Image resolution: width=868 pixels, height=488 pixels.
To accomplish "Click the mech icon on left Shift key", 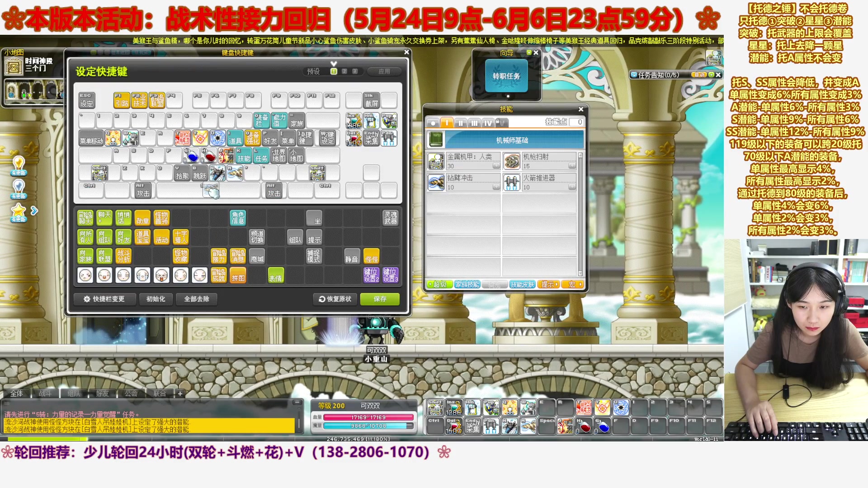I will pos(100,173).
